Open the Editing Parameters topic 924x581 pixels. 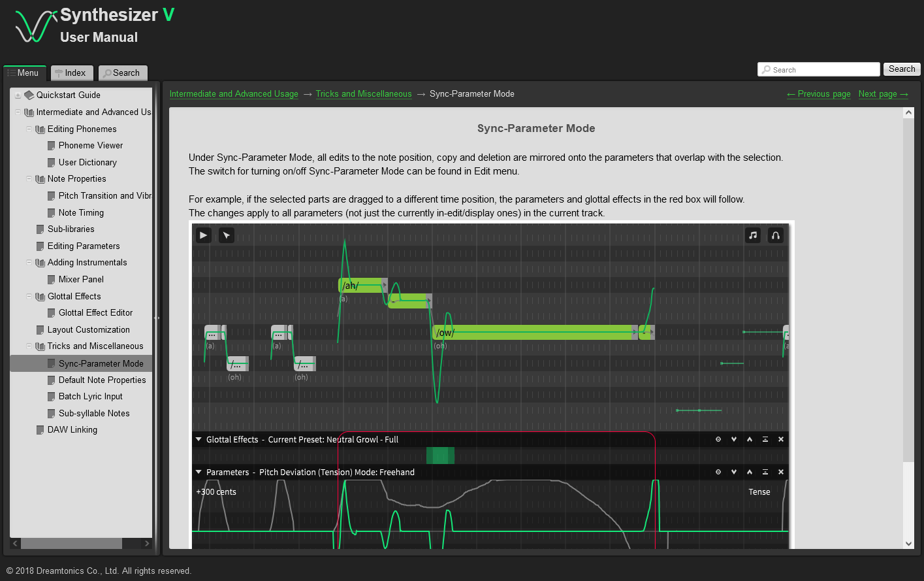tap(84, 246)
